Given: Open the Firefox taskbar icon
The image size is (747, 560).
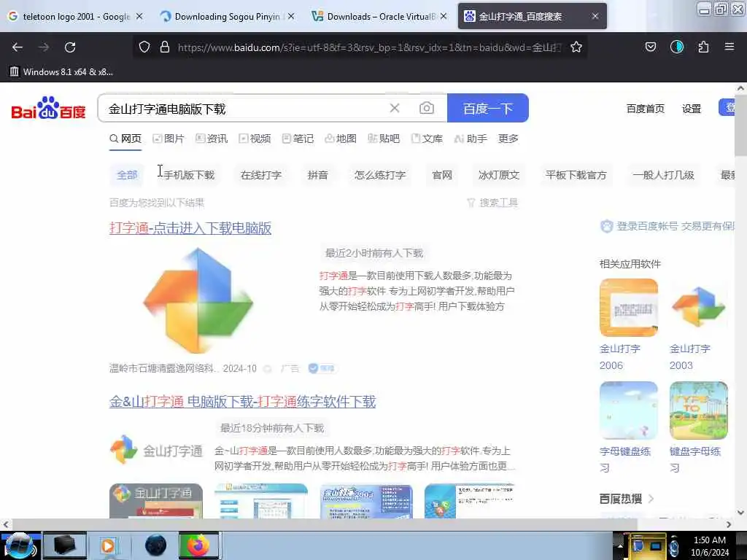Looking at the screenshot, I should 198,545.
